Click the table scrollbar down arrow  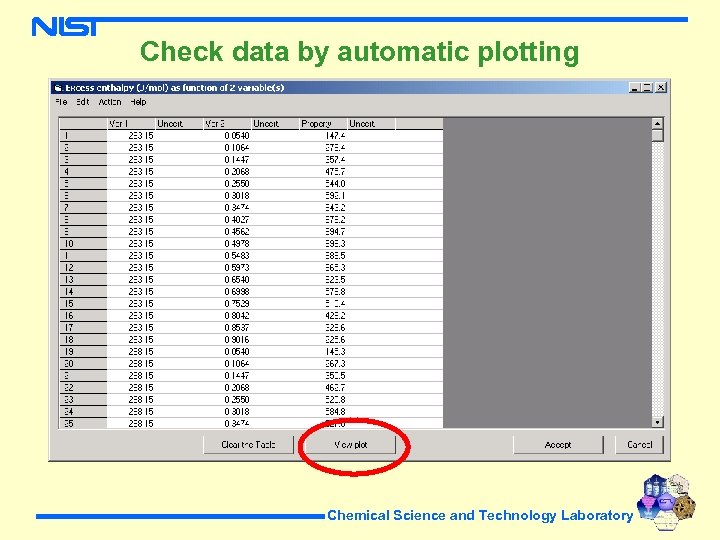(658, 422)
